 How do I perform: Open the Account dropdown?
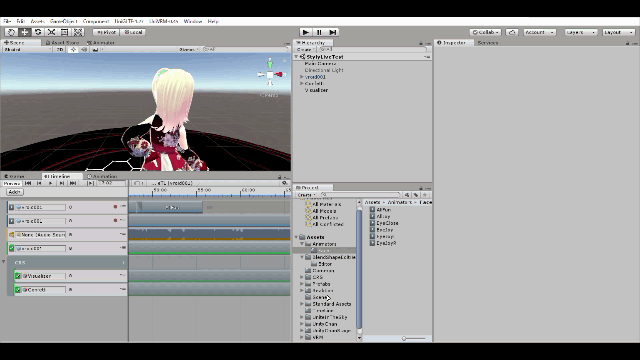(x=539, y=32)
